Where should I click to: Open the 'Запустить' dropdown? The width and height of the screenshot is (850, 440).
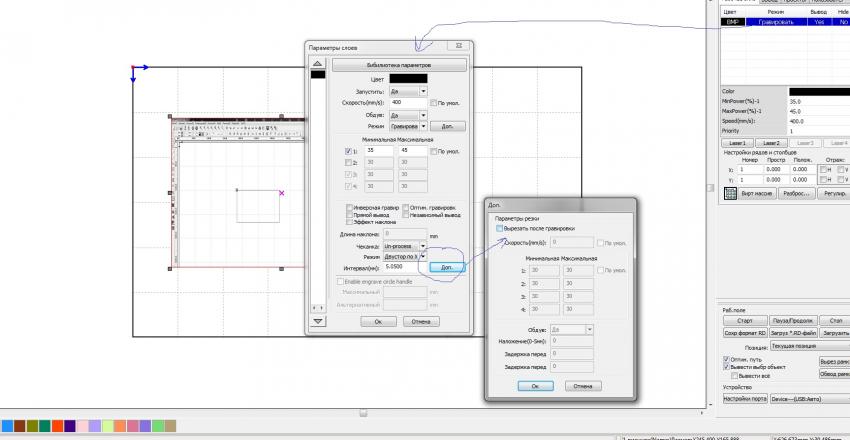[423, 90]
